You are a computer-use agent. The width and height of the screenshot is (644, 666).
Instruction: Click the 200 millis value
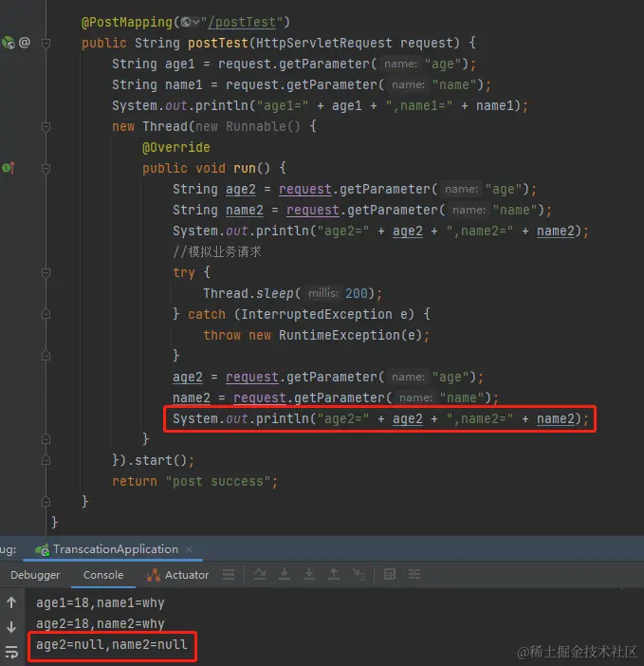tap(357, 293)
